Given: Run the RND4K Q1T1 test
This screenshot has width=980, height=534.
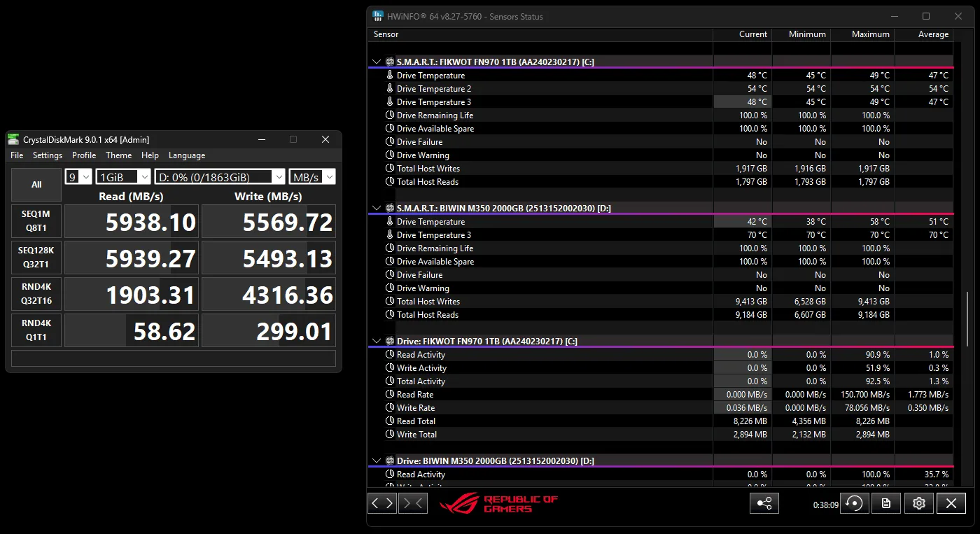Looking at the screenshot, I should (36, 330).
